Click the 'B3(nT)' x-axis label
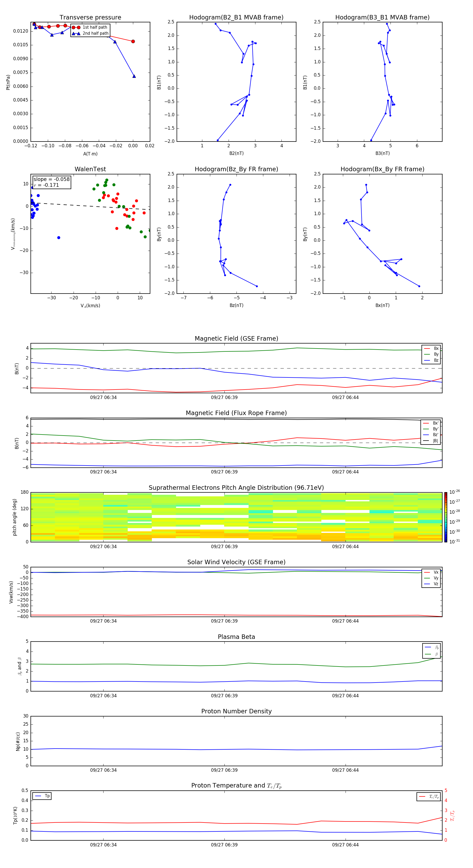473x868 pixels. click(x=382, y=153)
